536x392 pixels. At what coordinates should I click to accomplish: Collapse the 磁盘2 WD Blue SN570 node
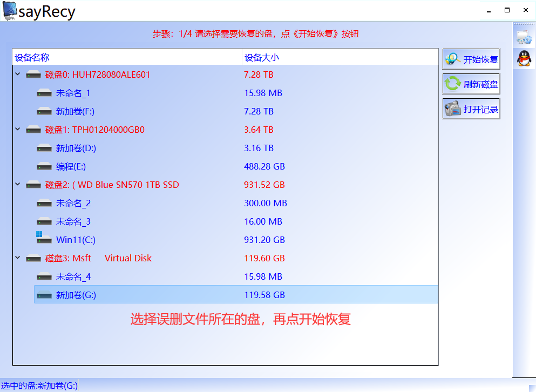click(18, 184)
